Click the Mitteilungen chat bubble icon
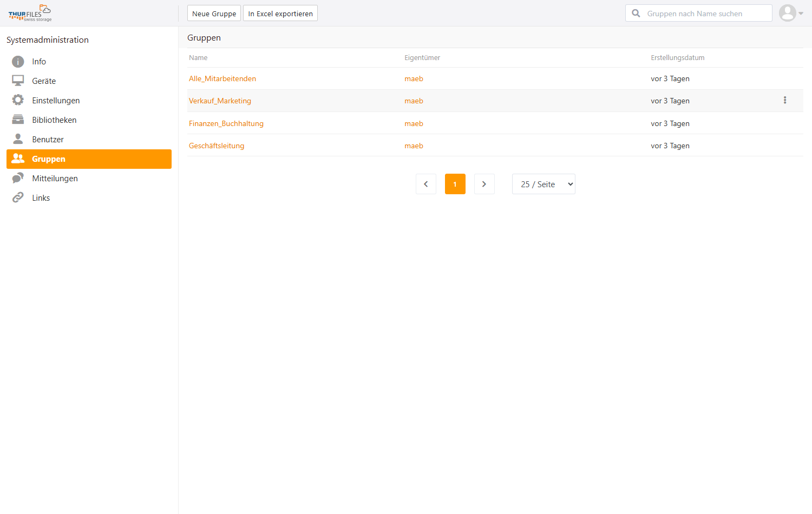Image resolution: width=812 pixels, height=514 pixels. point(18,178)
